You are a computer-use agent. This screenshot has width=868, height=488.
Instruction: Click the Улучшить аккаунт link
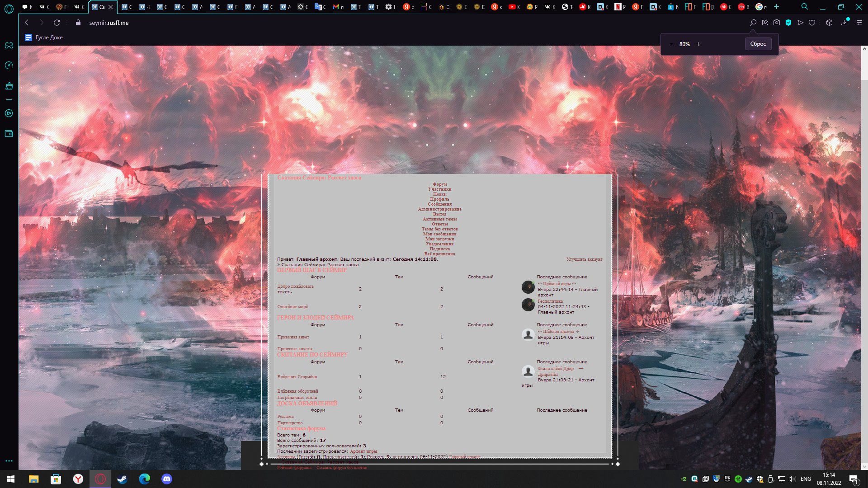coord(584,259)
